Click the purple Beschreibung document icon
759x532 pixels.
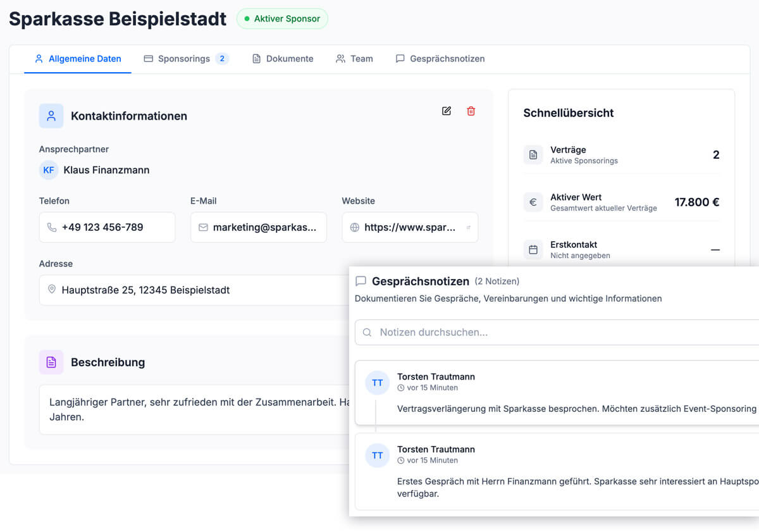[51, 362]
